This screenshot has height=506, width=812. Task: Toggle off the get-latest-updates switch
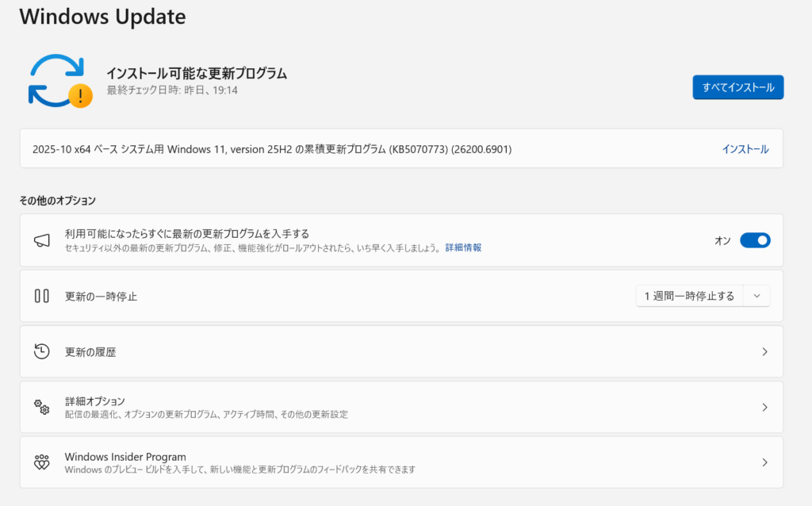[754, 240]
